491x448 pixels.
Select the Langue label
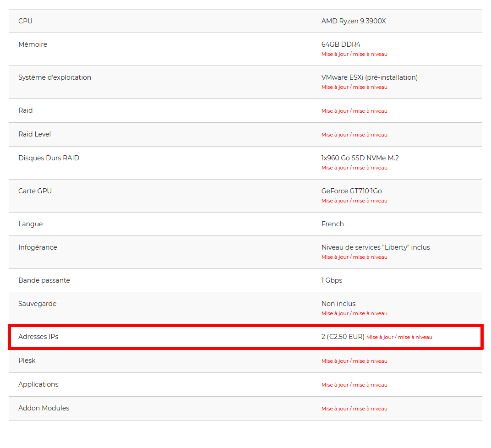pos(31,224)
